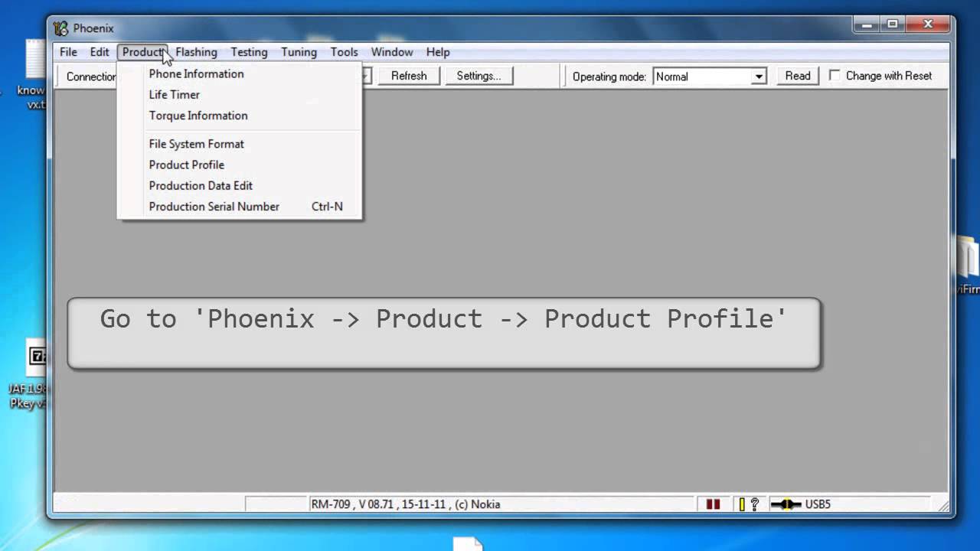This screenshot has height=551, width=980.
Task: Open the Edit menu
Action: [x=100, y=52]
